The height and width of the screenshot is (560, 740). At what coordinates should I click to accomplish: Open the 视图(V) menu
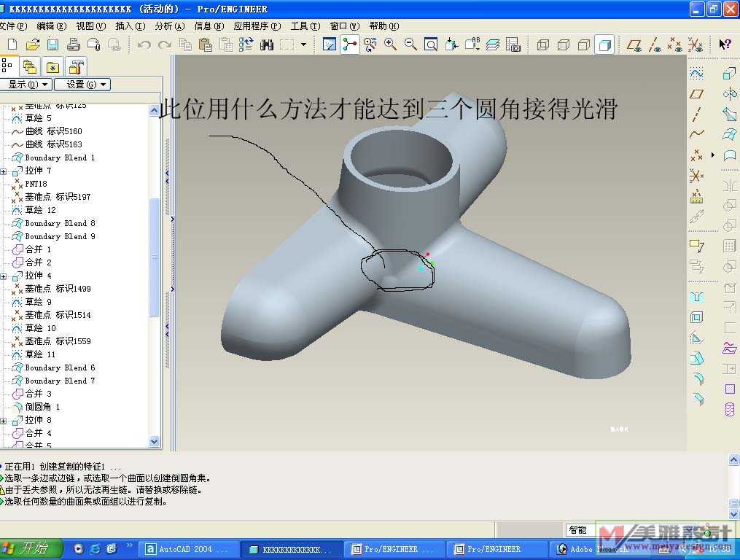coord(90,26)
